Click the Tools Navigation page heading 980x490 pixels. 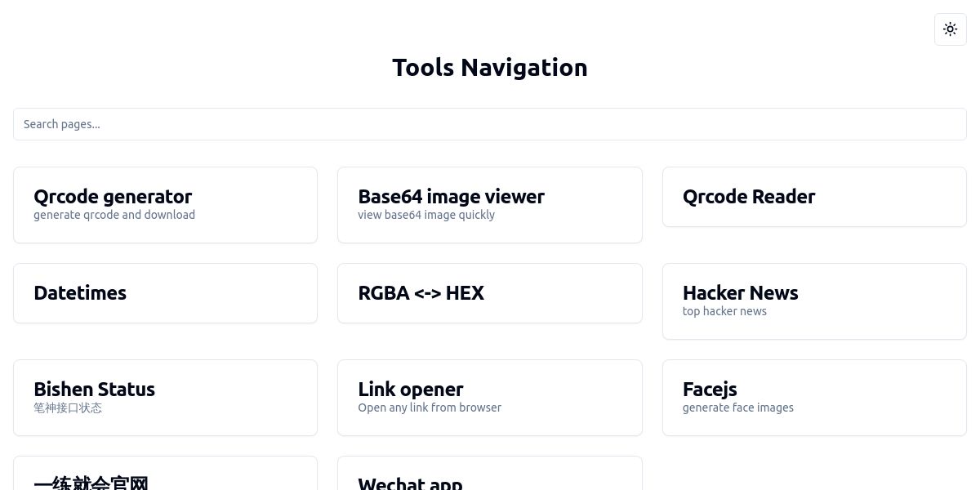(489, 67)
